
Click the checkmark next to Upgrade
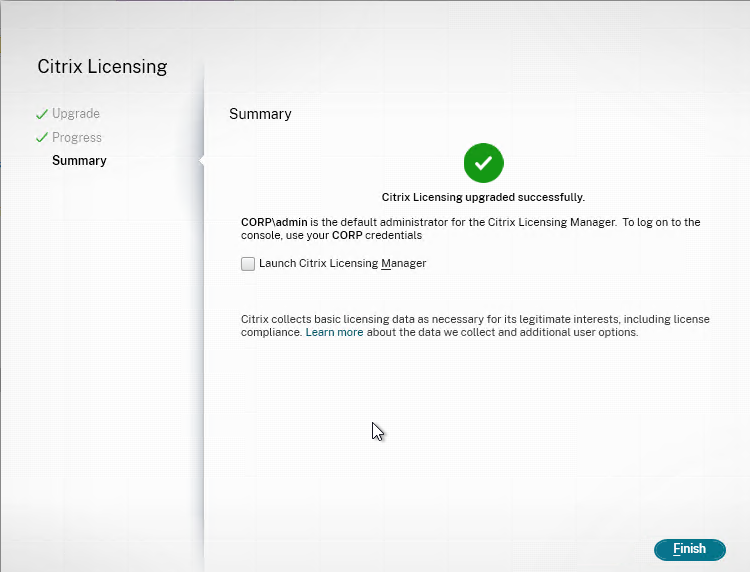42,114
